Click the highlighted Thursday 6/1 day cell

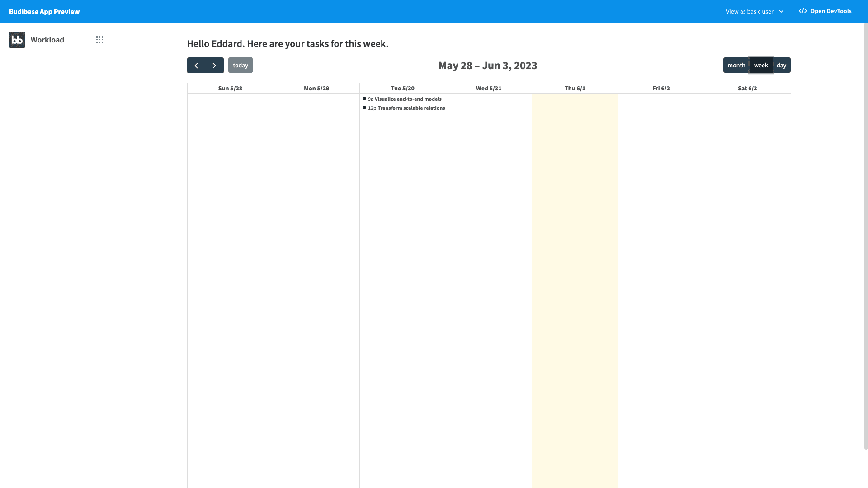575,291
